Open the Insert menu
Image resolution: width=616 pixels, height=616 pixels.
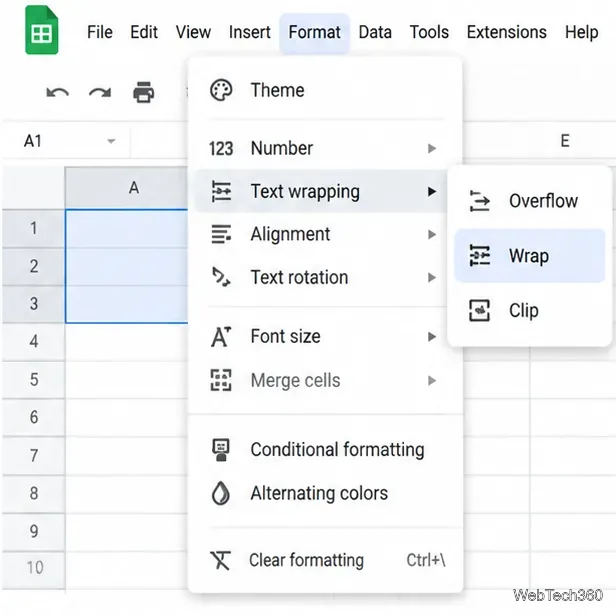[x=250, y=32]
